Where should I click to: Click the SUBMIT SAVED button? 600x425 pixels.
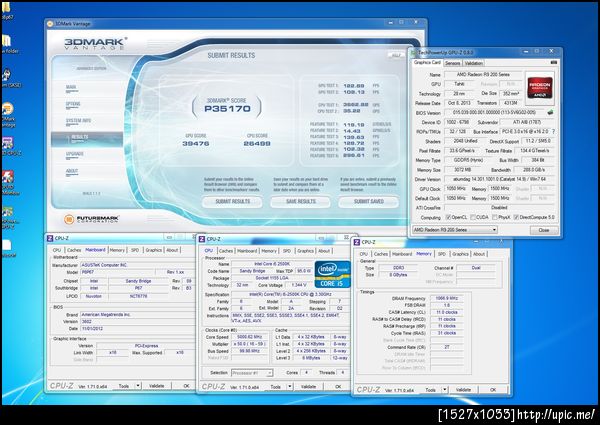(368, 202)
